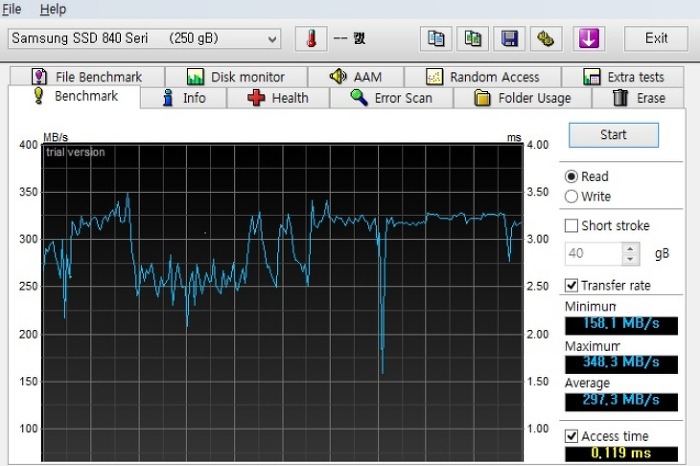Increase short stroke size with up arrow
700x466 pixels.
(630, 249)
